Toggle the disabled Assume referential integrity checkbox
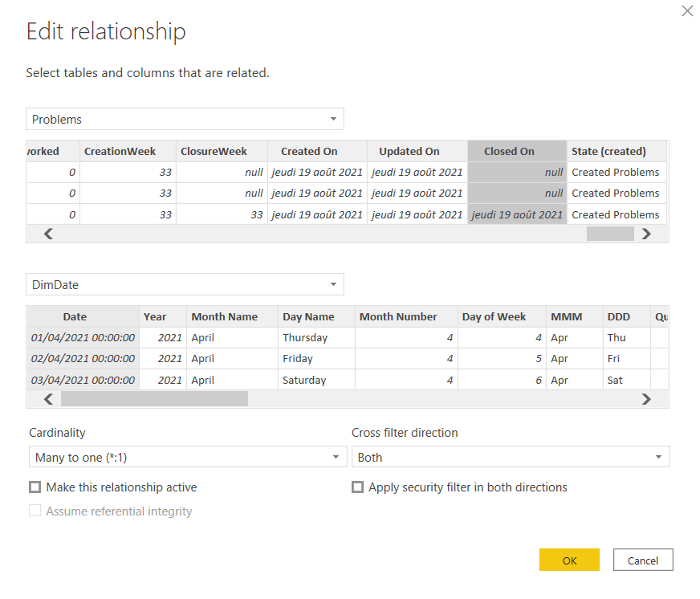Image resolution: width=700 pixels, height=599 pixels. 35,511
